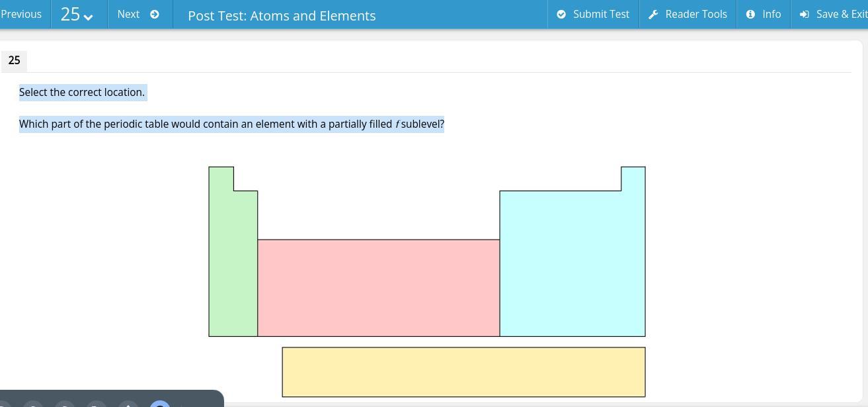Viewport: 868px width, 407px height.
Task: Click the chevron next to question 25
Action: point(88,17)
